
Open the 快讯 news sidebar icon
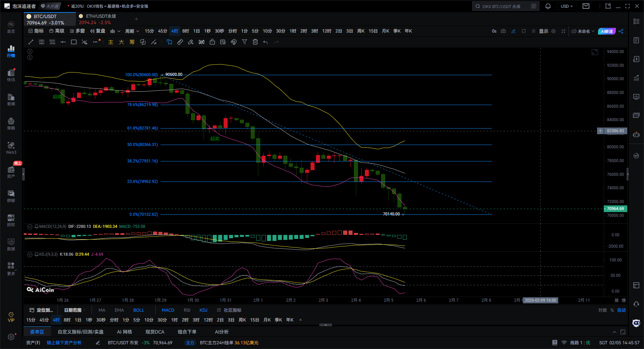(11, 75)
